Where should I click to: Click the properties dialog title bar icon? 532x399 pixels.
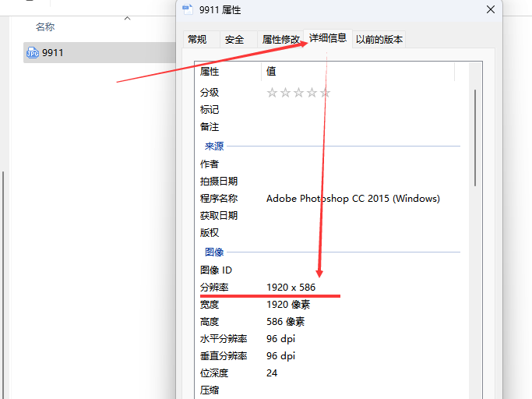coord(187,10)
